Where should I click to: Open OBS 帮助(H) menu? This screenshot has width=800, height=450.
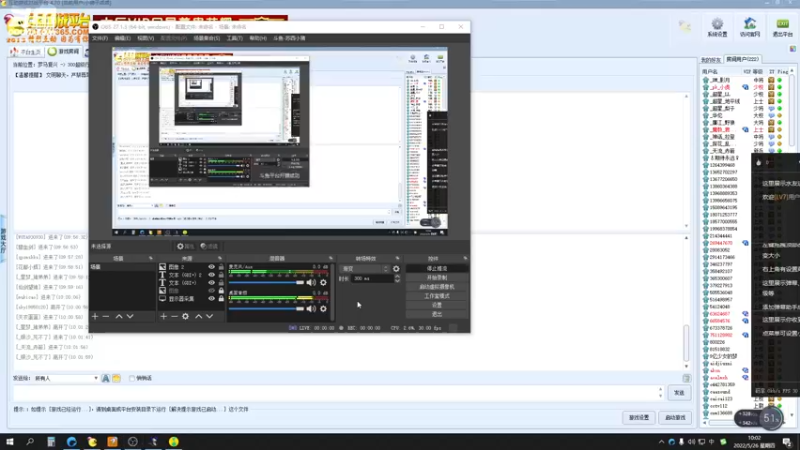[x=258, y=38]
